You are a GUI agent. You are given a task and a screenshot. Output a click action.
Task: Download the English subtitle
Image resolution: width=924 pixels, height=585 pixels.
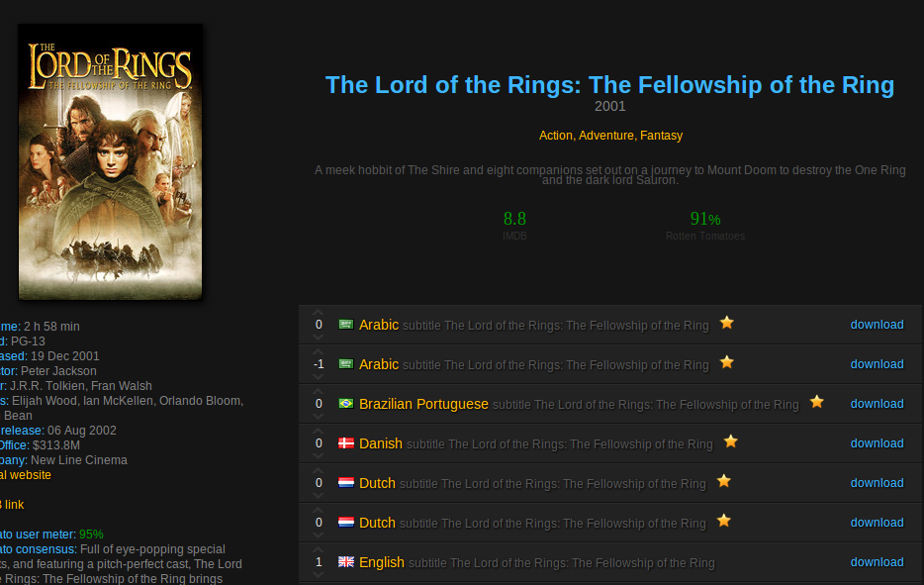coord(877,562)
